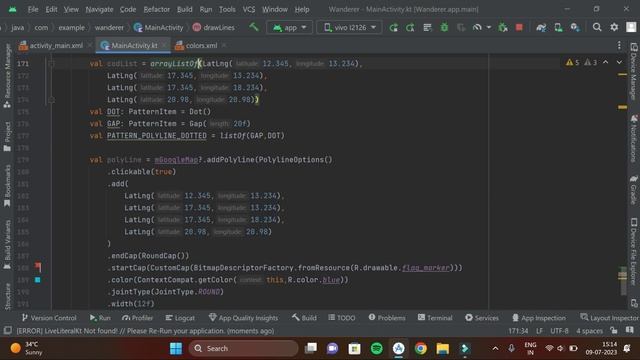Toggle tool window bars icon in status bar

[7, 331]
